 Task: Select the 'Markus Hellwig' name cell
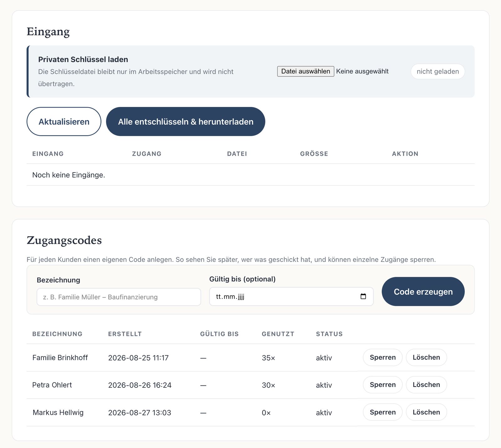(x=58, y=412)
